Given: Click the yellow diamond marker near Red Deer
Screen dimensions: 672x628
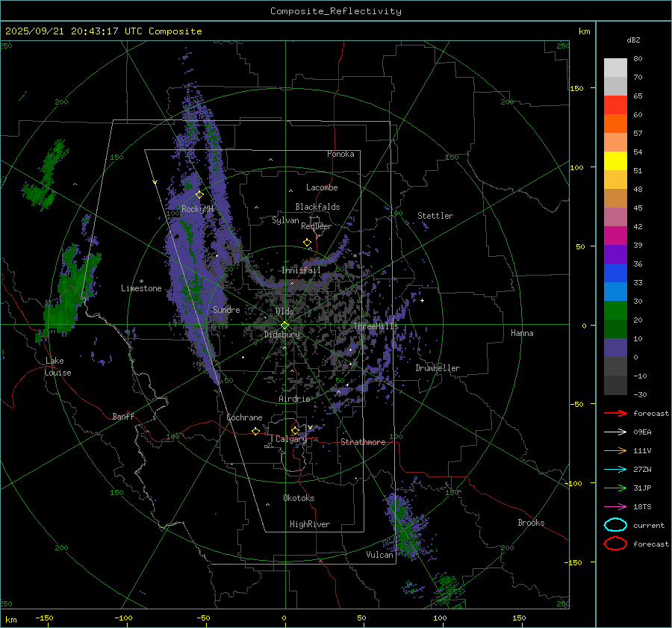Looking at the screenshot, I should click(x=307, y=243).
